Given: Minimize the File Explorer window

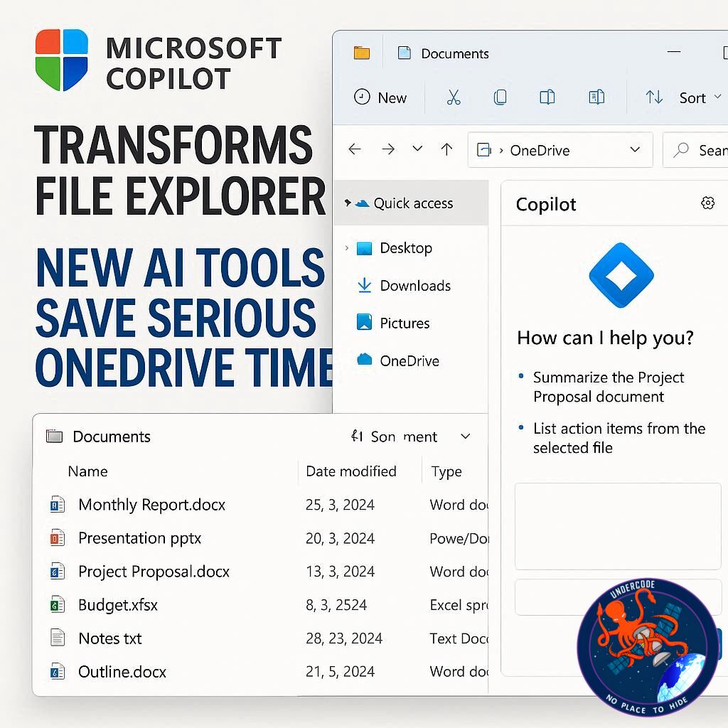Looking at the screenshot, I should click(674, 52).
